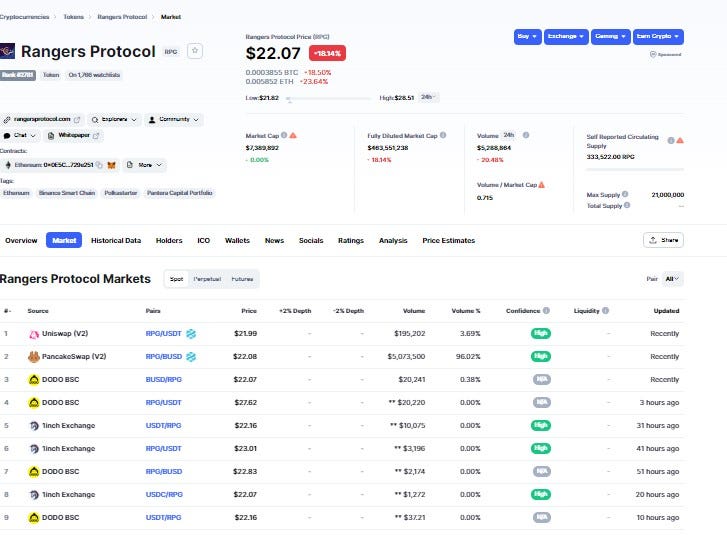Click DODO BSC logo in row 3
The image size is (727, 535).
(x=34, y=380)
